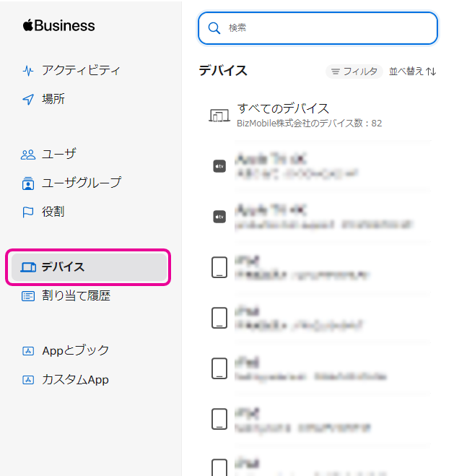Click the Custom App icon

(28, 380)
